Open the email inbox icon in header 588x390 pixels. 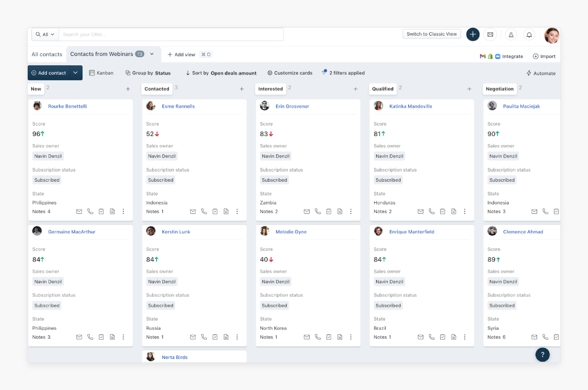(x=490, y=34)
